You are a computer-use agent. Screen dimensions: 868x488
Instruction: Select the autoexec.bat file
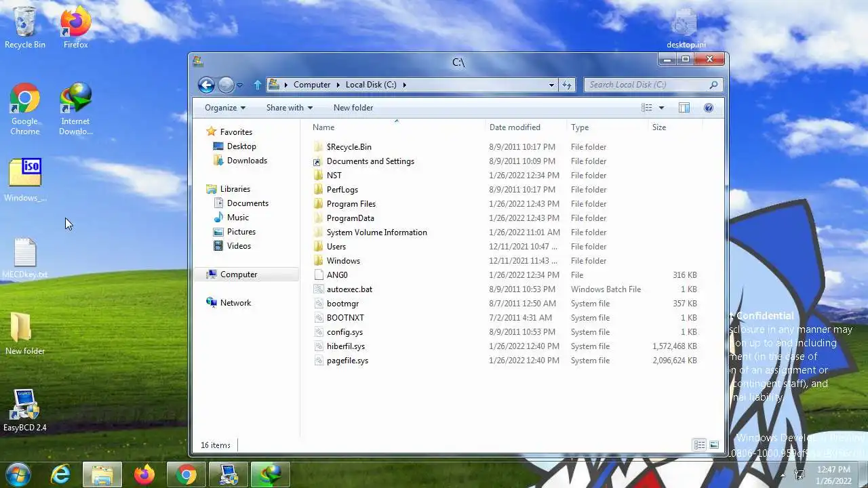(505, 289)
